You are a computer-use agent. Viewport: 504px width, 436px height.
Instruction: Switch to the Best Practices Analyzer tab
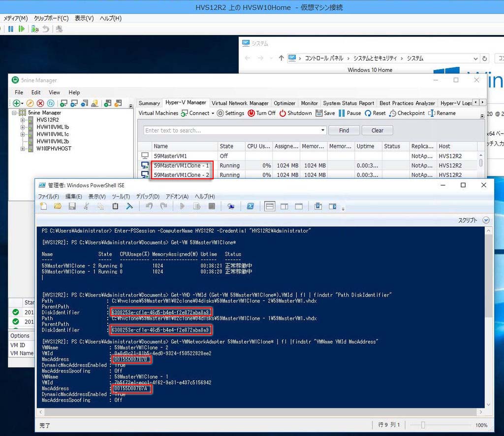tap(407, 103)
